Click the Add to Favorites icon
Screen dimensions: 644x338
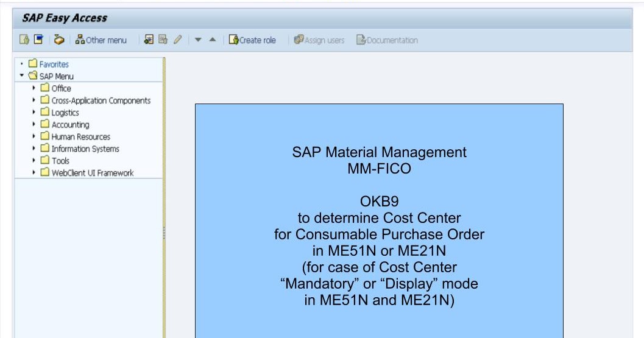point(149,40)
